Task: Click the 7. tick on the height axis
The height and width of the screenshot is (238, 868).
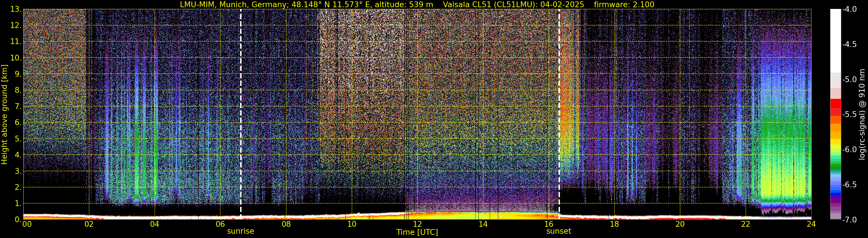Action: pyautogui.click(x=18, y=106)
